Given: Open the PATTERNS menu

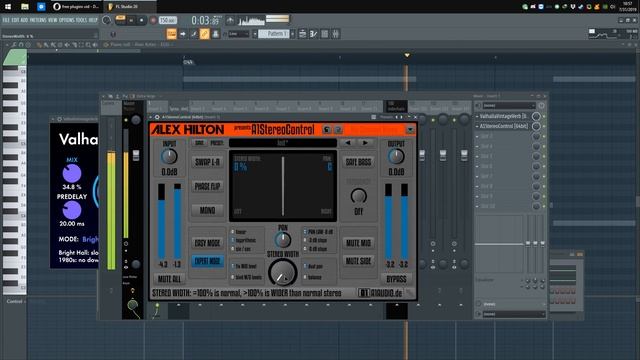Looking at the screenshot, I should tap(38, 20).
